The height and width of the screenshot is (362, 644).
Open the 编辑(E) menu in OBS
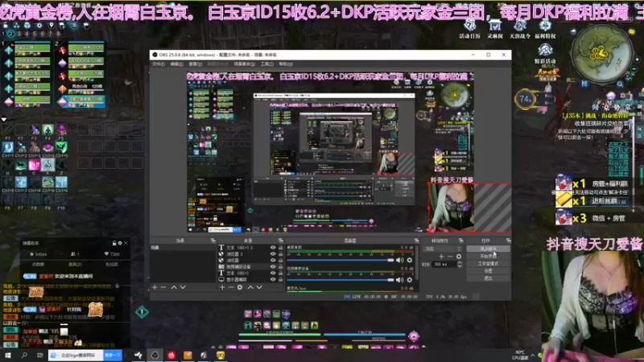pyautogui.click(x=176, y=64)
